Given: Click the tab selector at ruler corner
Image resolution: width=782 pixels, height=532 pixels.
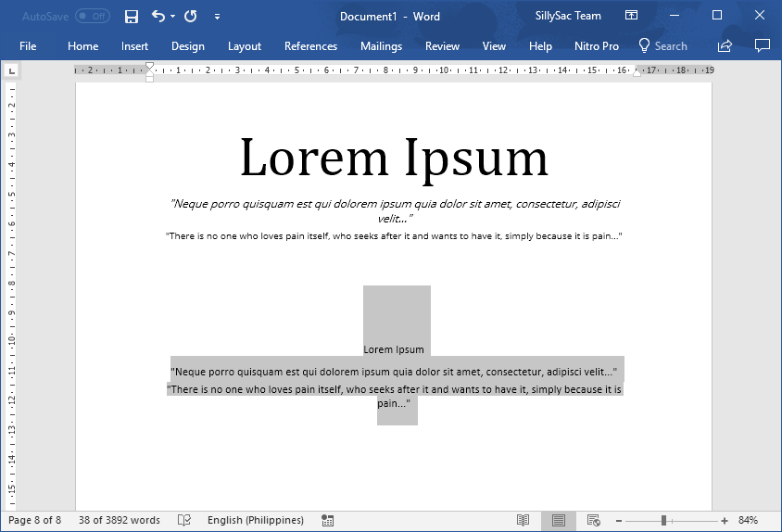Looking at the screenshot, I should pos(11,70).
